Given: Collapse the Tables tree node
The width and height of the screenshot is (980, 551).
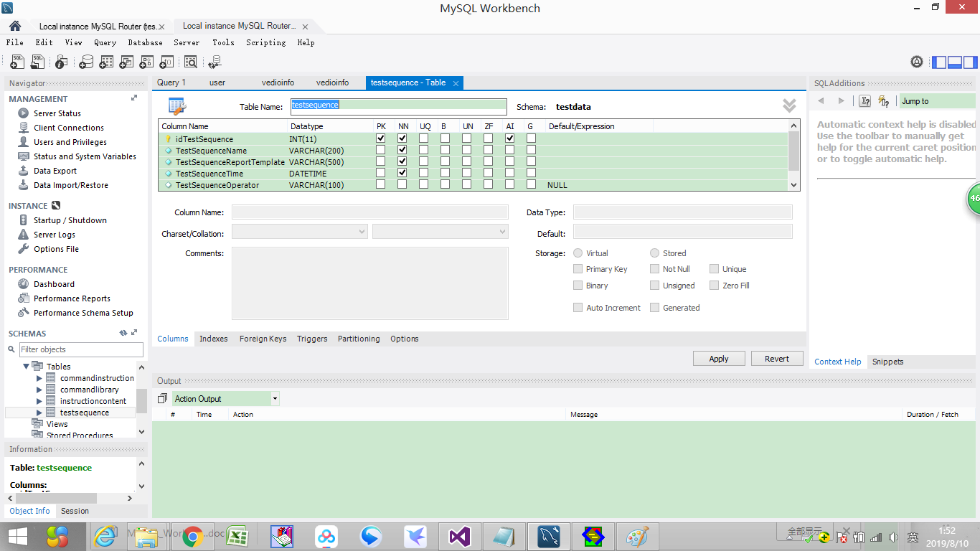Looking at the screenshot, I should (27, 366).
